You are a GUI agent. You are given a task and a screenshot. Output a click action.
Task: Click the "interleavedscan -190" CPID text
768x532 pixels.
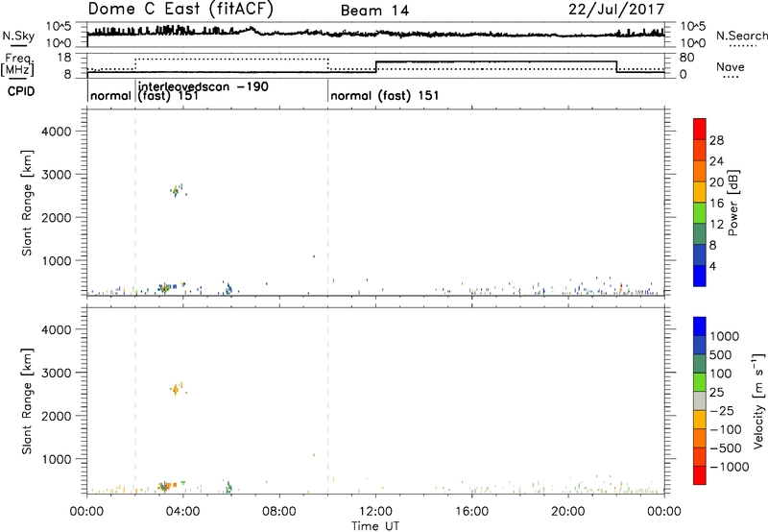(x=204, y=87)
